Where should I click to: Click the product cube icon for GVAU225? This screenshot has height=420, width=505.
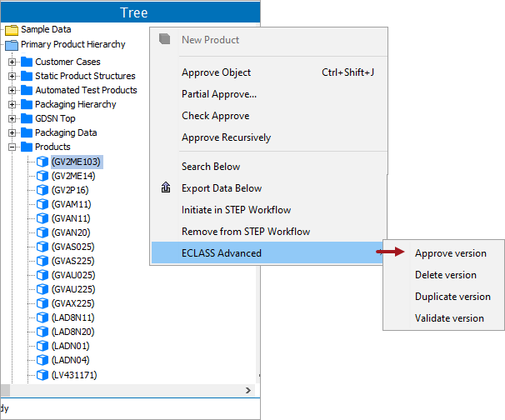pos(42,289)
